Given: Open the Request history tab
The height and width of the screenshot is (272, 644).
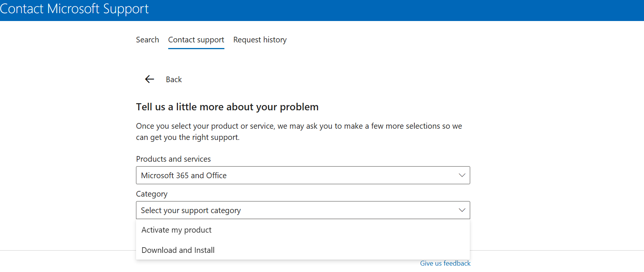Looking at the screenshot, I should coord(260,40).
